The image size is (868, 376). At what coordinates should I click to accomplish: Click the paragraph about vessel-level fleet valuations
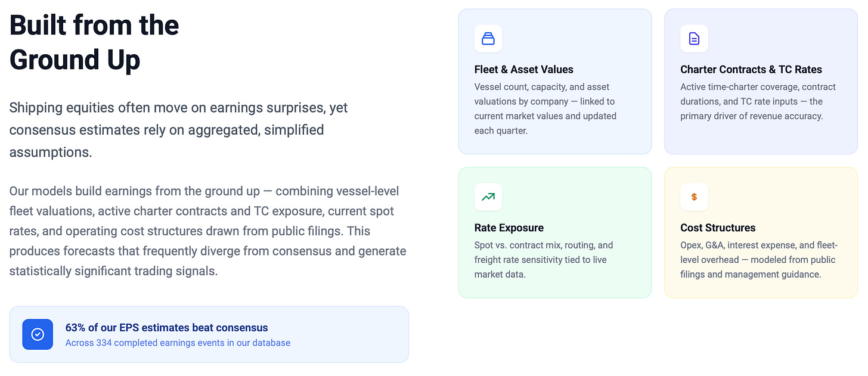pos(208,231)
